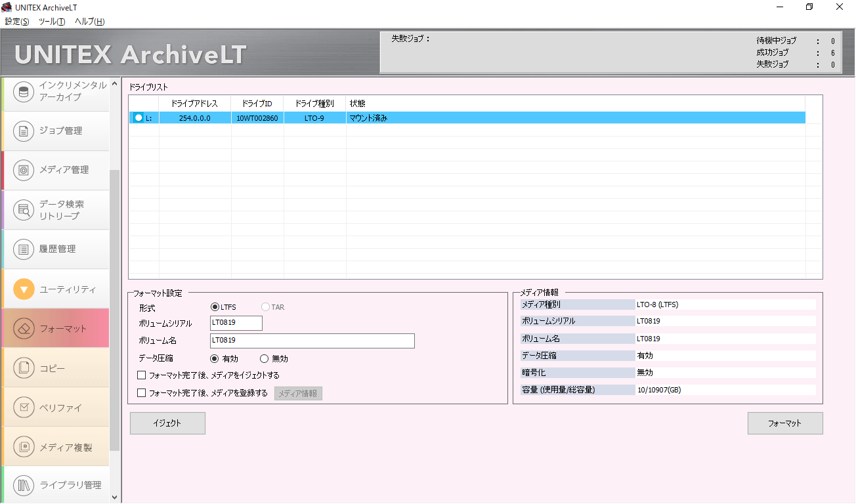Click the ボリューム名 text field
Viewport: 856px width, 504px height.
pyautogui.click(x=312, y=341)
